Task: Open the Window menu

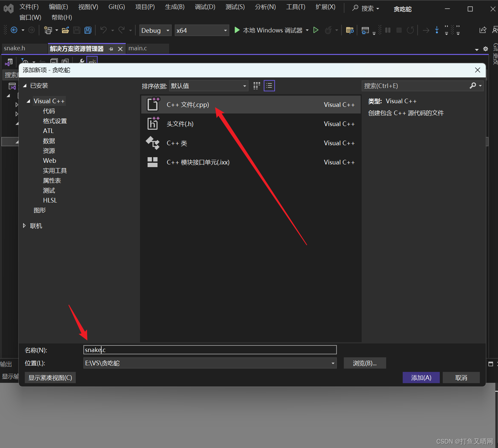Action: tap(30, 18)
